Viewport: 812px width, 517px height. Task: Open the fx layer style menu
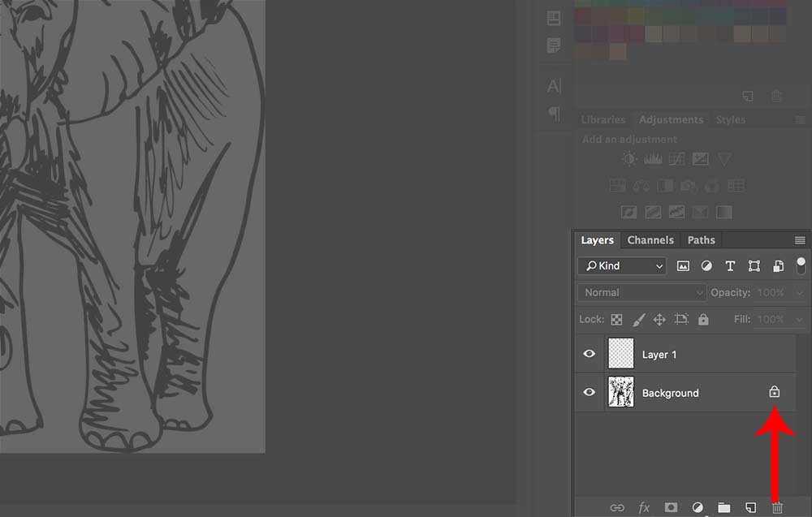point(644,508)
